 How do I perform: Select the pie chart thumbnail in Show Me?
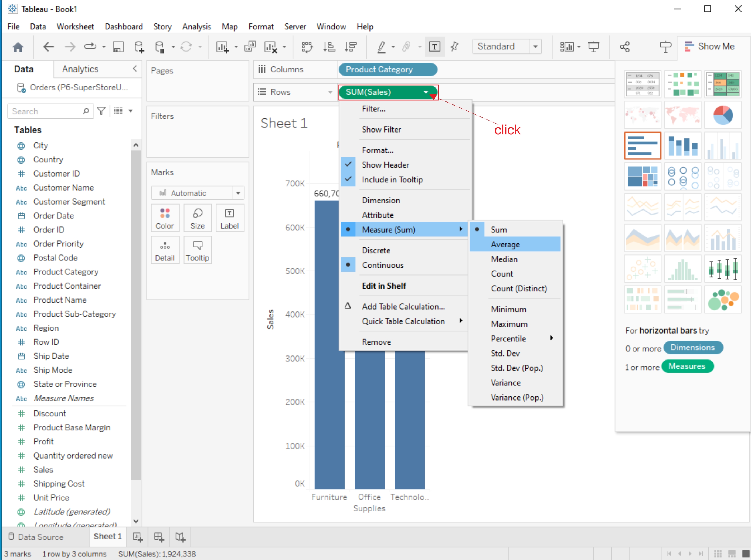(x=723, y=115)
